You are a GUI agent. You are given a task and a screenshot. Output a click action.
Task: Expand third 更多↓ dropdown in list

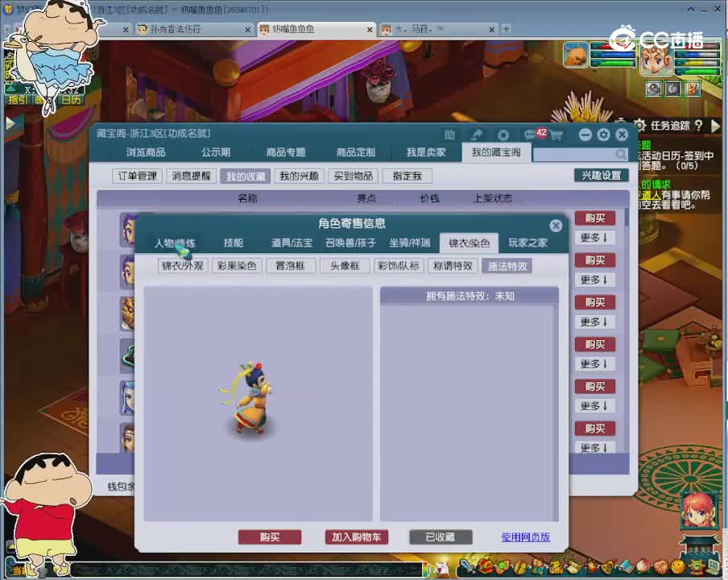tap(594, 321)
